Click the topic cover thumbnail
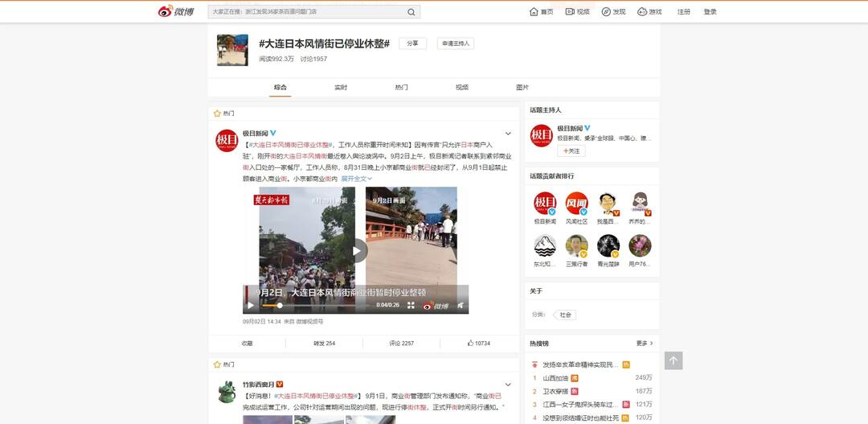Image resolution: width=868 pixels, height=424 pixels. pos(232,50)
